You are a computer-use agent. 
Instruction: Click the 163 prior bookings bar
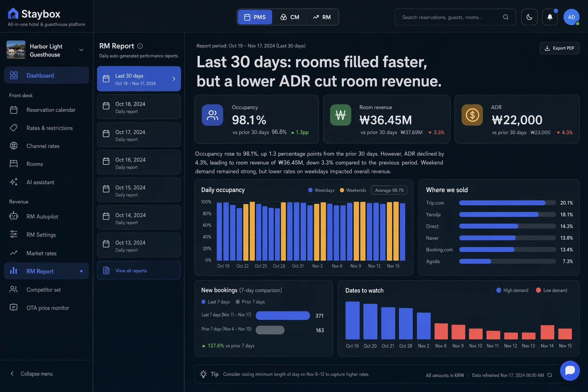270,330
